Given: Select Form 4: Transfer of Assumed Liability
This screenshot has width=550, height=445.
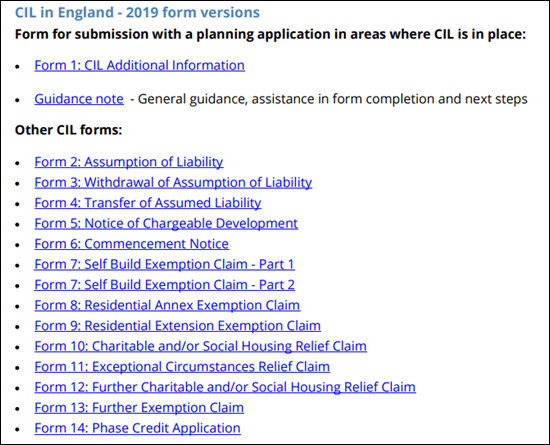Looking at the screenshot, I should pyautogui.click(x=148, y=203).
